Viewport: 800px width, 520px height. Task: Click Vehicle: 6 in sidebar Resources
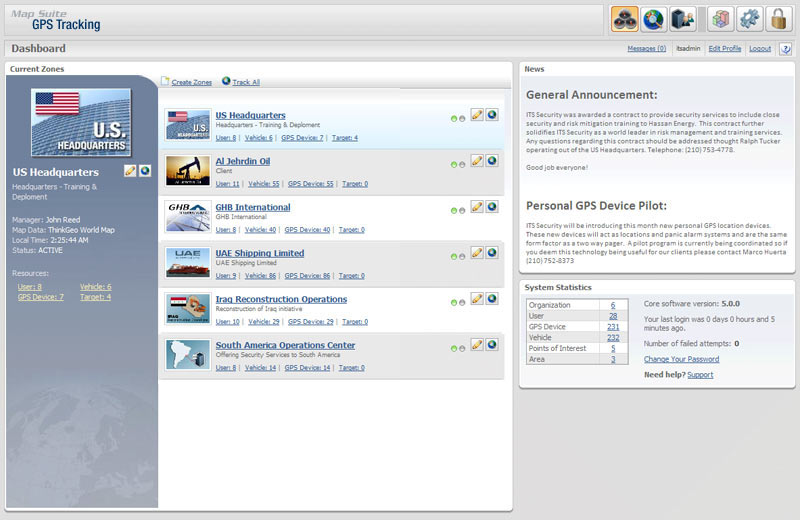[x=95, y=287]
